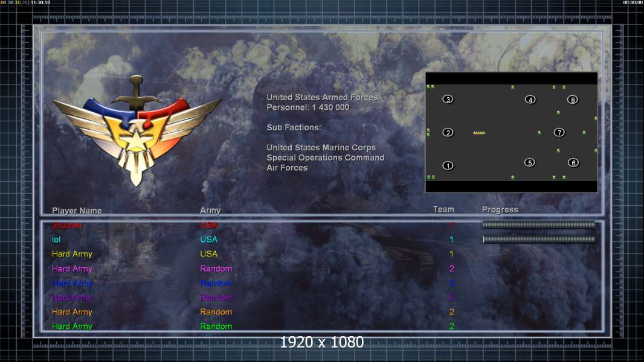Click the lol player loading progress bar
Image resolution: width=644 pixels, height=362 pixels.
click(538, 239)
